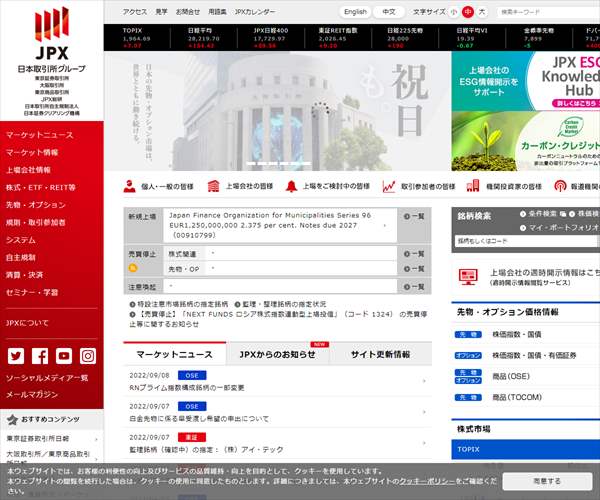Open the JPX Instagram icon
This screenshot has height=500, width=600.
[x=88, y=356]
